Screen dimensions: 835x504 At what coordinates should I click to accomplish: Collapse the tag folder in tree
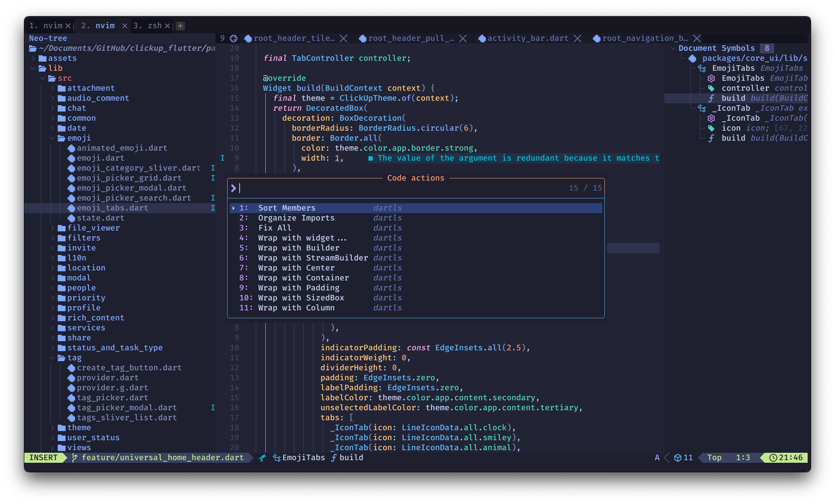tap(53, 358)
